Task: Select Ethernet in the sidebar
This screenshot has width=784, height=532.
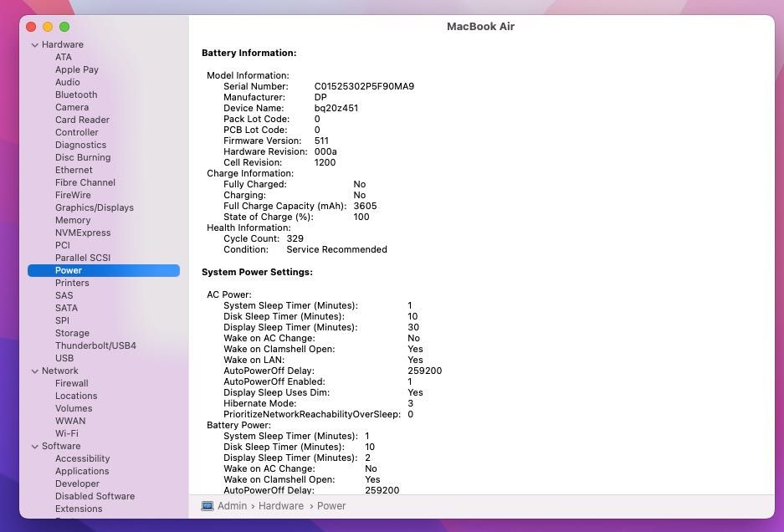Action: coord(74,170)
